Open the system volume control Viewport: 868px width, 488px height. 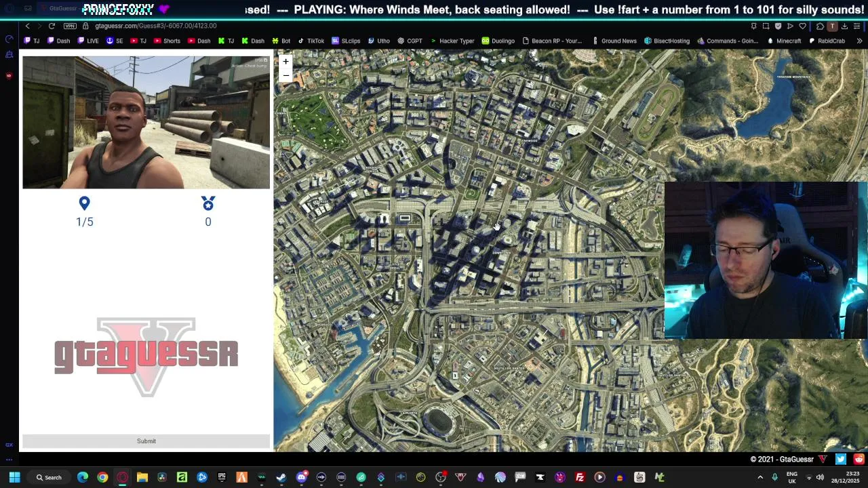pos(820,477)
